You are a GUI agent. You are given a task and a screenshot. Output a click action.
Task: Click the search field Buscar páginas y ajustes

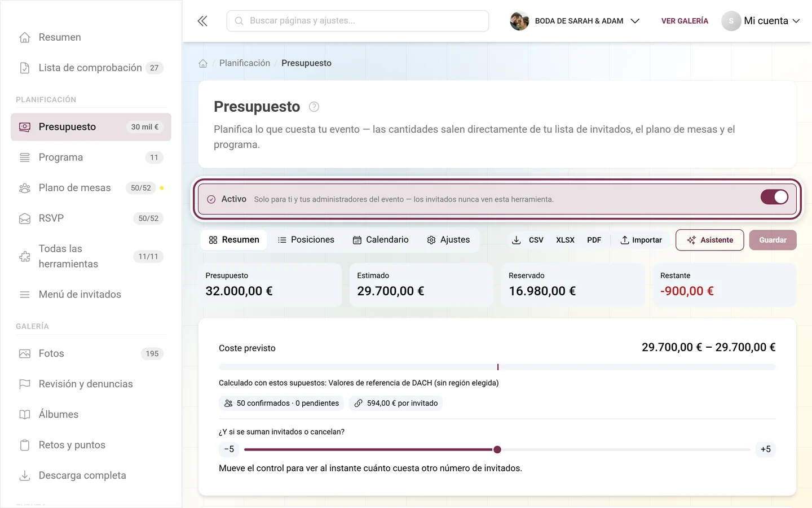[x=358, y=21]
